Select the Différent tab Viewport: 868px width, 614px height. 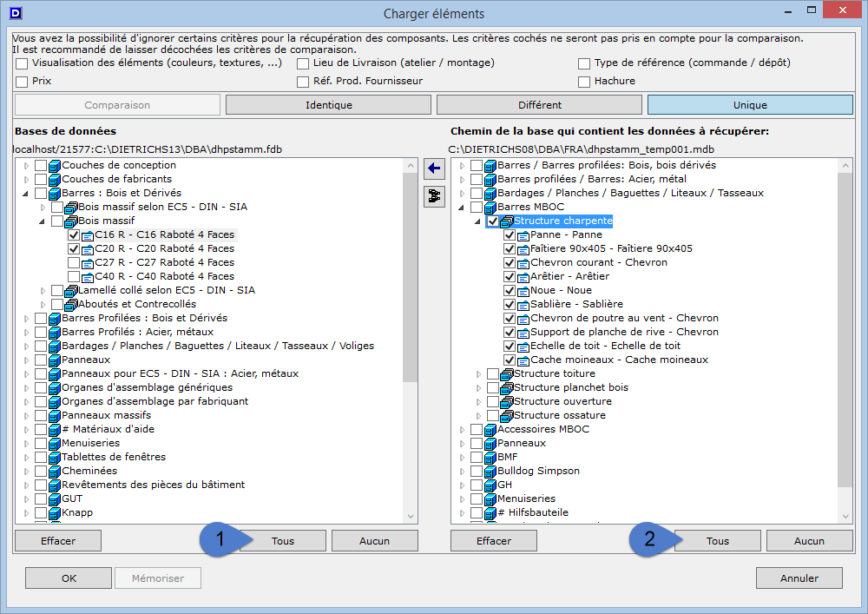click(x=539, y=105)
